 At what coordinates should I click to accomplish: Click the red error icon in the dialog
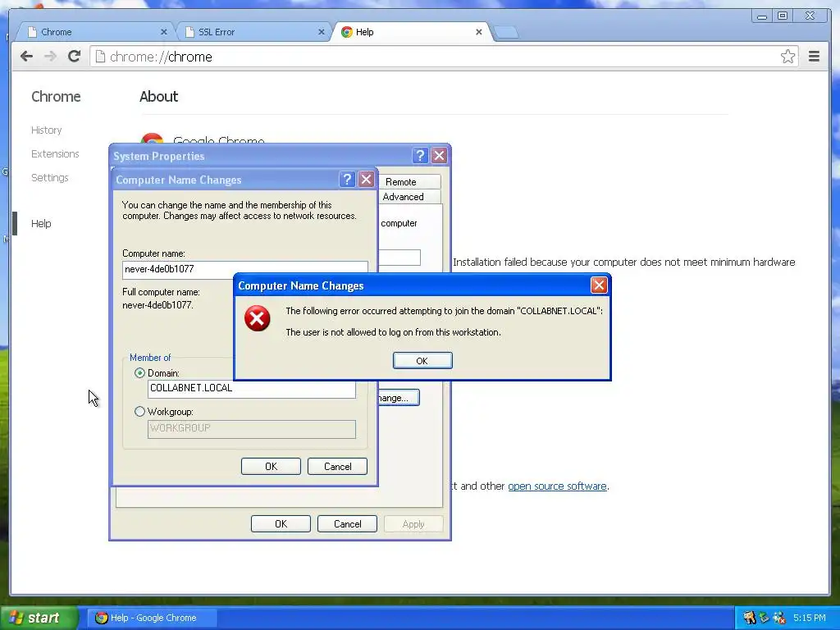coord(257,319)
